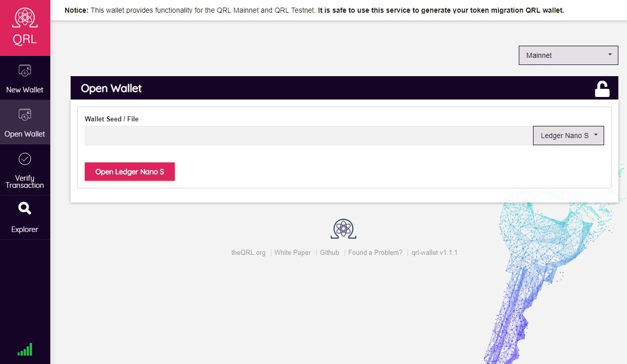Click the Notice banner text
The width and height of the screenshot is (627, 364).
(314, 10)
